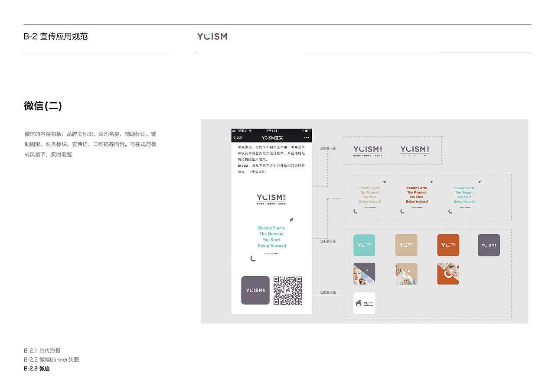Image resolution: width=555 pixels, height=392 pixels.
Task: Click the small flower icon above beige slogan
Action: tap(384, 182)
